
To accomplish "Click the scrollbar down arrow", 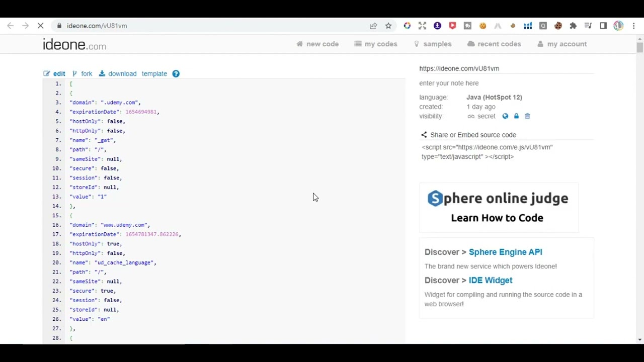I will (x=639, y=340).
